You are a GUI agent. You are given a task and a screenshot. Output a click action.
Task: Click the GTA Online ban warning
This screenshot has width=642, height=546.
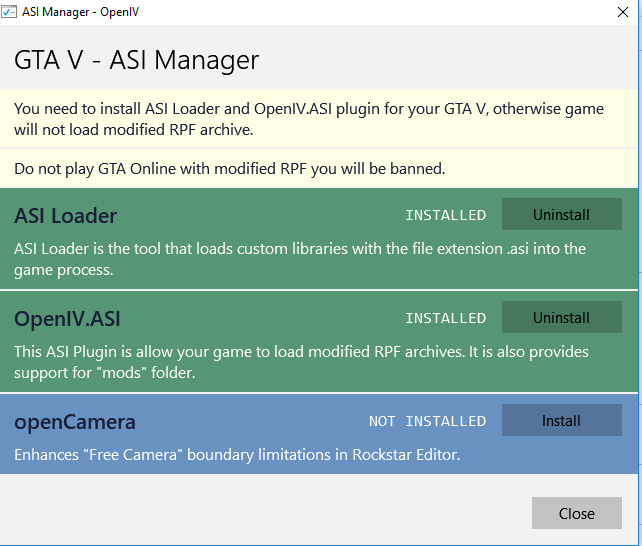tap(230, 169)
